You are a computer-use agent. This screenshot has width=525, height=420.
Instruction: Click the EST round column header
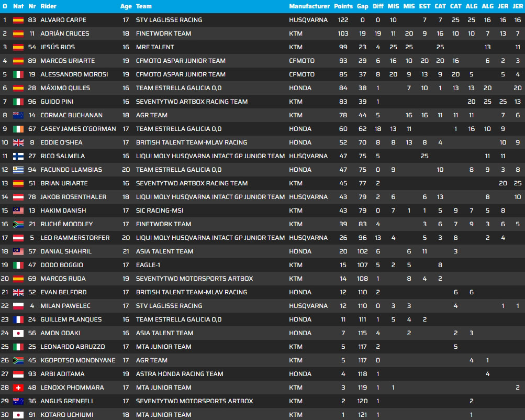(425, 6)
